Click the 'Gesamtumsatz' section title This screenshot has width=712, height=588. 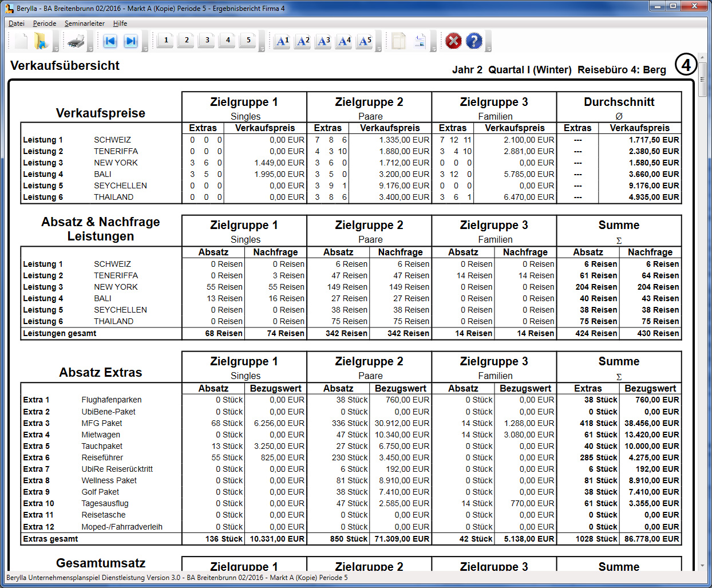(101, 563)
